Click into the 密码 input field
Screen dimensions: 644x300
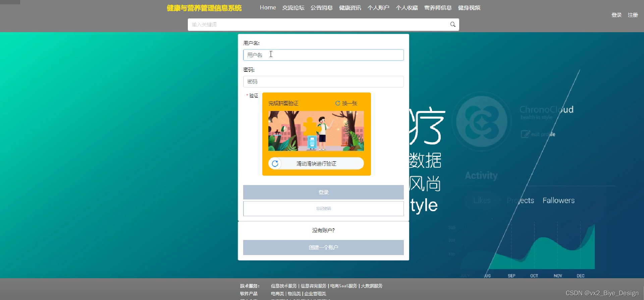(323, 81)
